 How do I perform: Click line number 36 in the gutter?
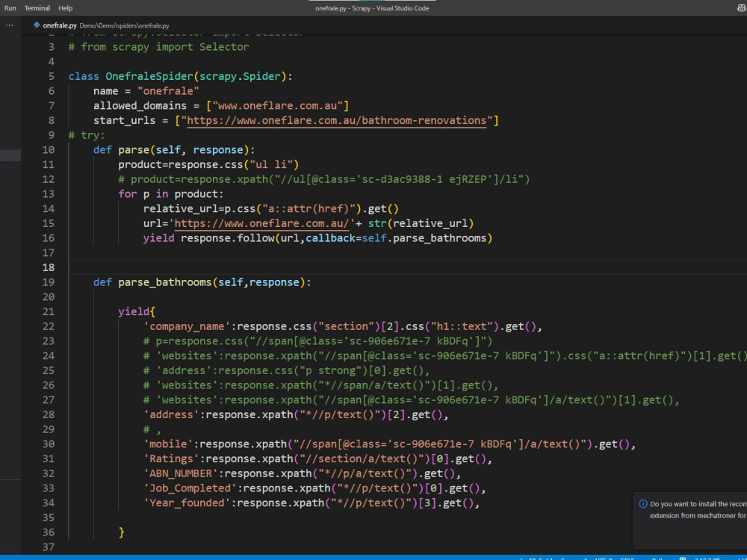48,532
